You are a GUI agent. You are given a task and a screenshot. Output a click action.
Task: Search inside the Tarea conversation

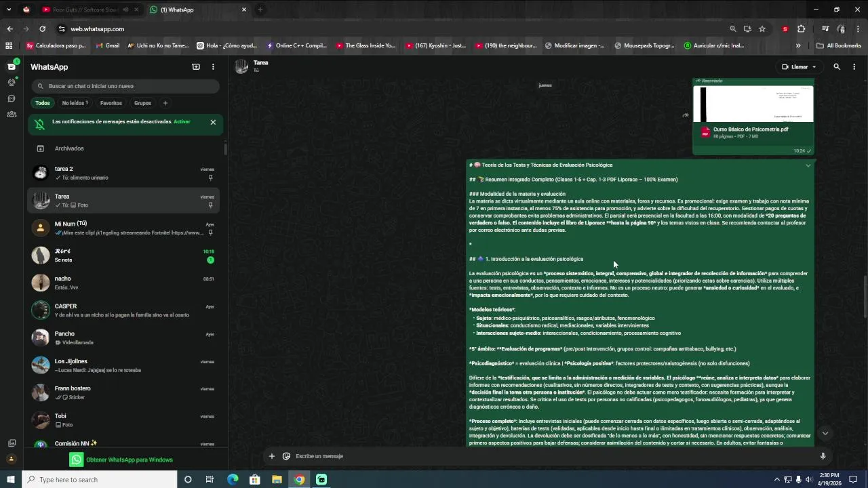[837, 67]
